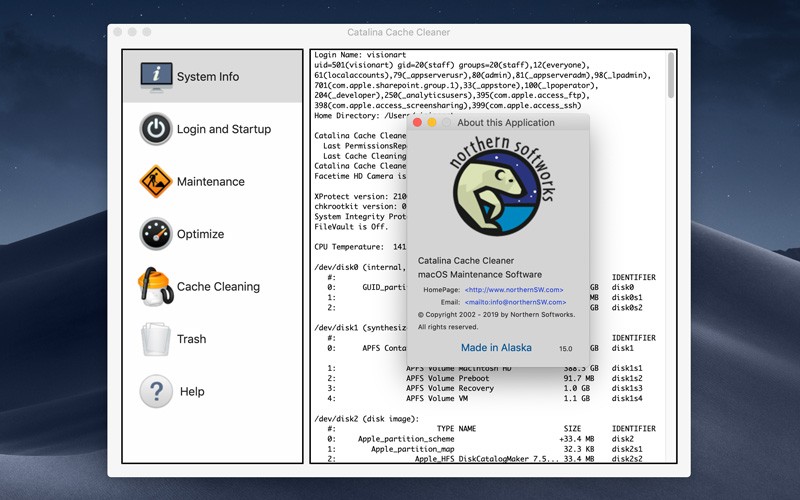The image size is (800, 500).
Task: Click the About this Application title text
Action: [x=506, y=122]
